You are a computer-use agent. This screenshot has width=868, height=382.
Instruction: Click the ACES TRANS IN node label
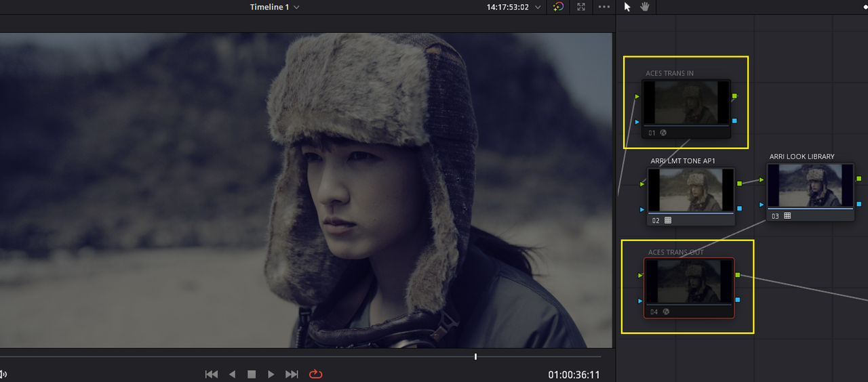point(669,73)
